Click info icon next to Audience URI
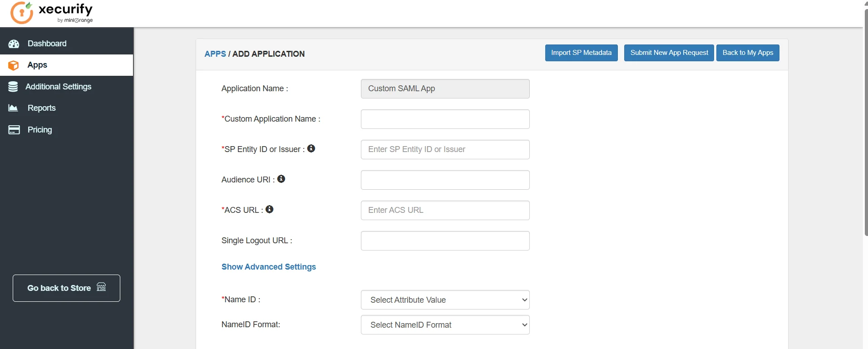Viewport: 868px width, 349px height. pyautogui.click(x=281, y=179)
